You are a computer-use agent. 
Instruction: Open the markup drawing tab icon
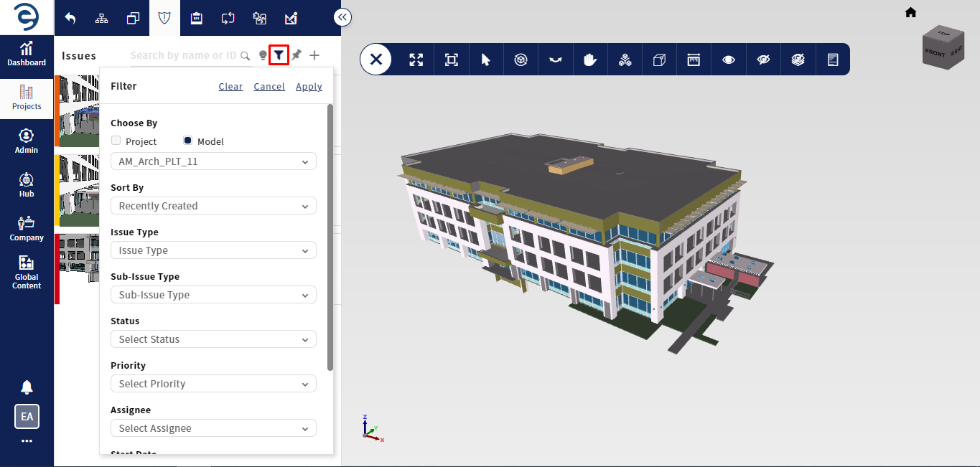point(291,18)
